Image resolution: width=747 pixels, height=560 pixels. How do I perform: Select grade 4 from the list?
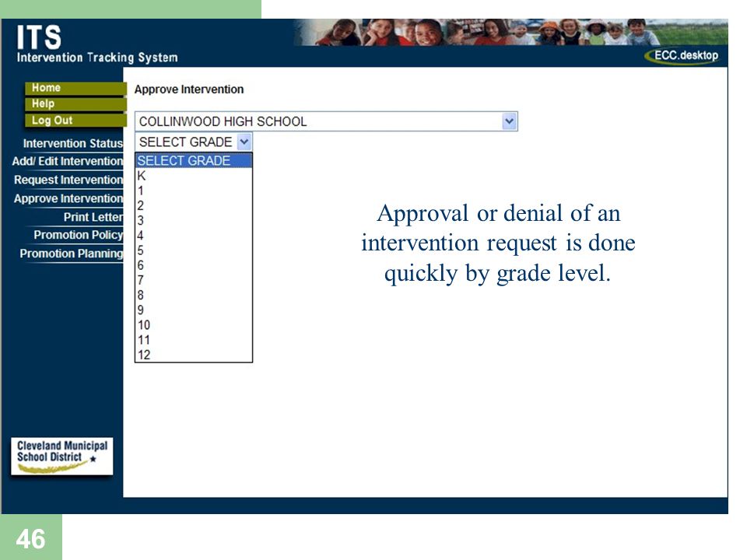pos(194,236)
